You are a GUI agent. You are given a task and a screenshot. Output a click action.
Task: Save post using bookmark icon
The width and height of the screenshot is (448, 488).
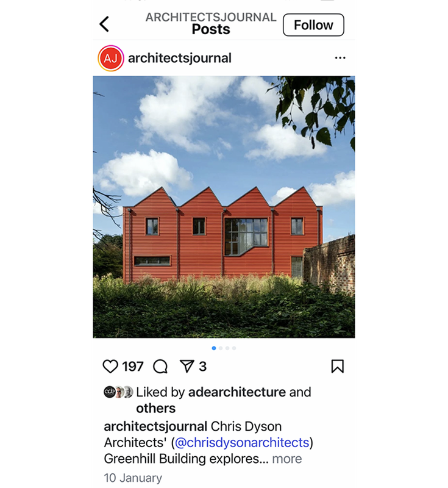click(337, 367)
